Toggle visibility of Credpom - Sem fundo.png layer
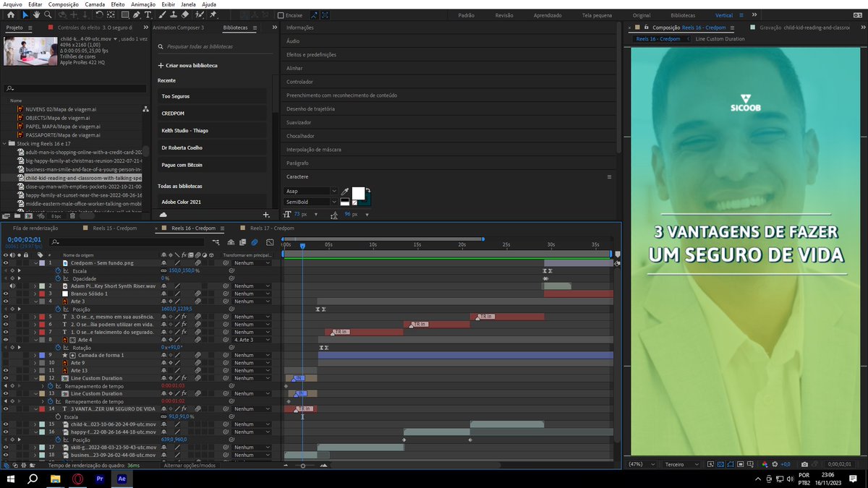The image size is (868, 488). [6, 263]
